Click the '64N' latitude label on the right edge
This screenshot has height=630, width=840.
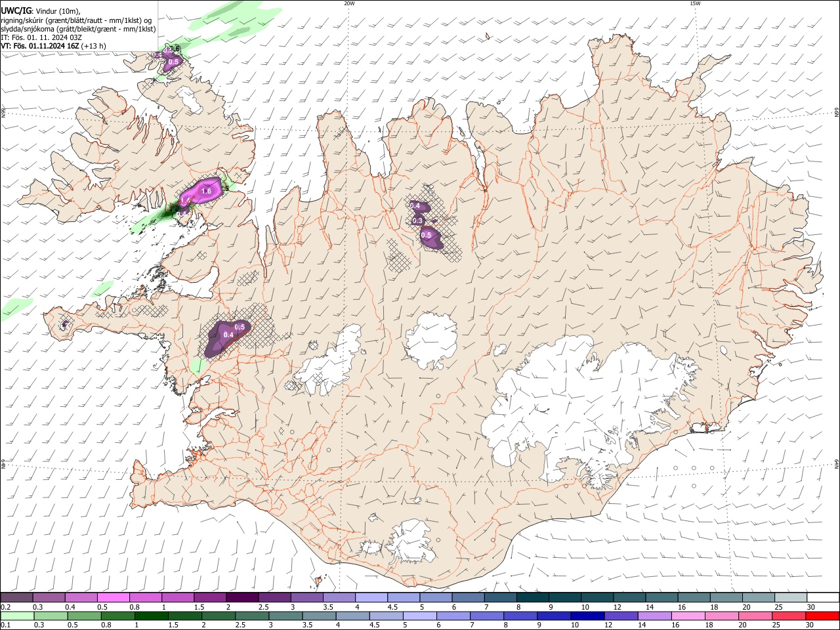click(837, 464)
